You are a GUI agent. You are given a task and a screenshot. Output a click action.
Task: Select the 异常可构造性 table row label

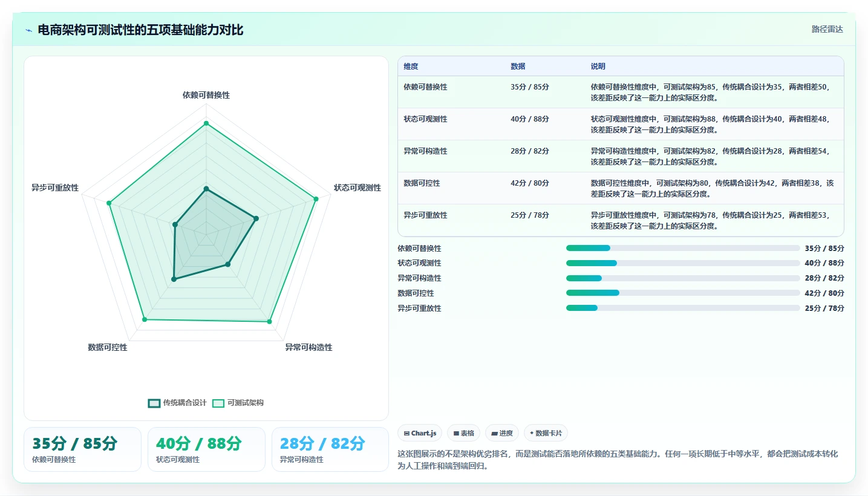(426, 151)
